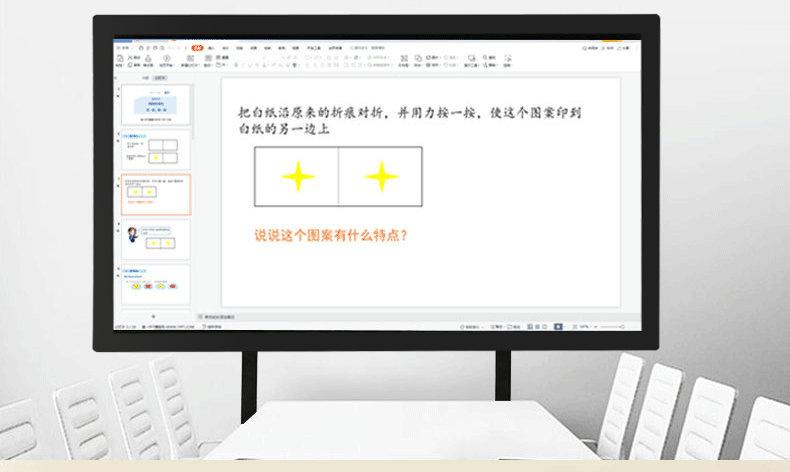Switch to slide sorter view icon
The width and height of the screenshot is (790, 472).
537,326
